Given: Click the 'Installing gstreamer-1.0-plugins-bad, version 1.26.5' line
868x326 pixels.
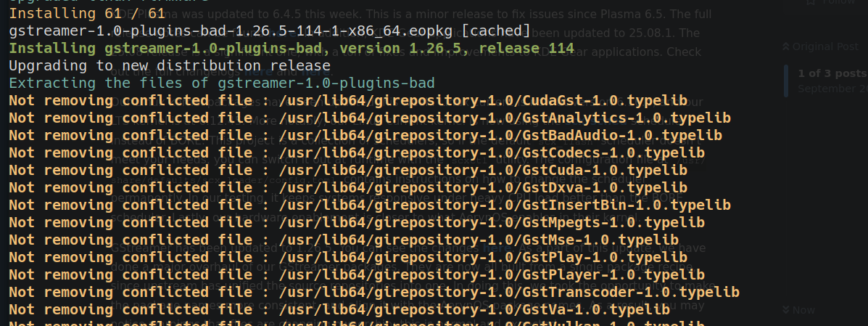Looking at the screenshot, I should (x=292, y=48).
